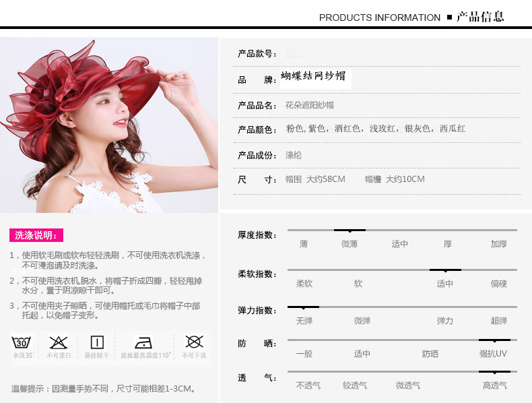The image size is (532, 403).
Task: Click the 透气 slider marker at 高透气
Action: click(494, 372)
